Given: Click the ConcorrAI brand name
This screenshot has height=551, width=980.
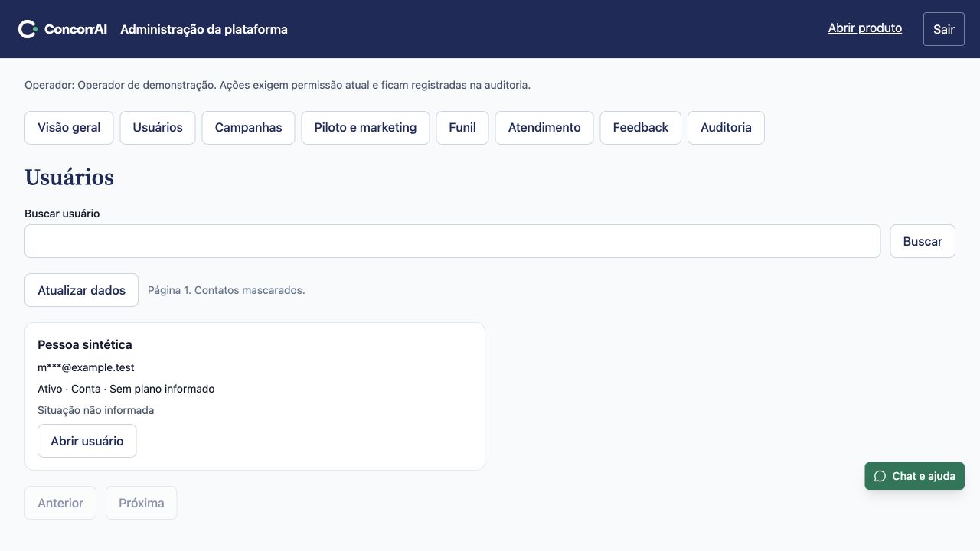Looking at the screenshot, I should point(76,29).
